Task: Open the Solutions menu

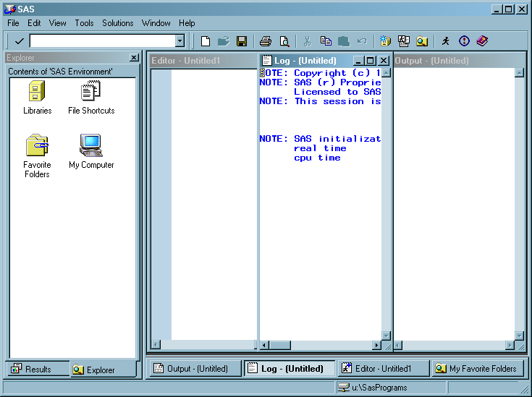Action: coord(118,23)
